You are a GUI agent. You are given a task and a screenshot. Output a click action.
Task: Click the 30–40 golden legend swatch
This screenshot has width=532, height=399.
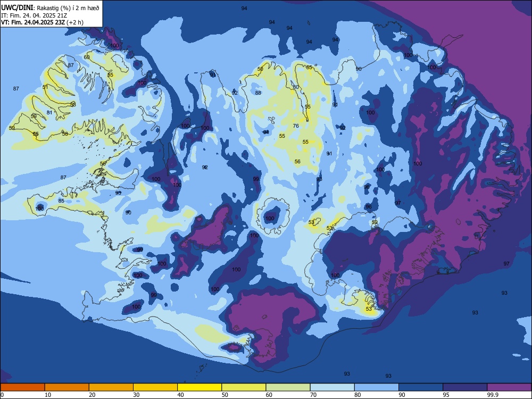click(155, 387)
